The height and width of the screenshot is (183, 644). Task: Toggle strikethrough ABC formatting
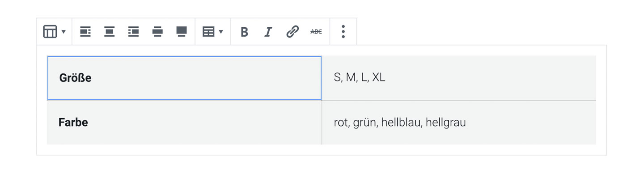316,32
